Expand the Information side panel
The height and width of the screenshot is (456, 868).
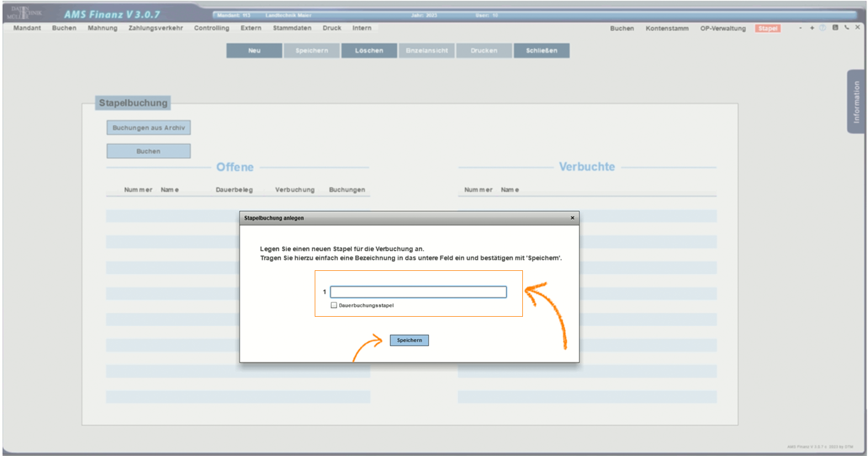point(856,102)
